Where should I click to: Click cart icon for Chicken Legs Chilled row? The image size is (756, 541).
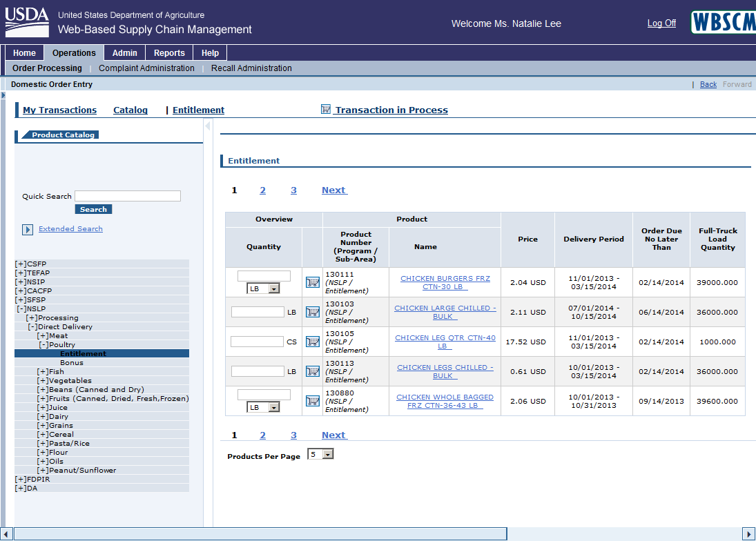pos(312,371)
